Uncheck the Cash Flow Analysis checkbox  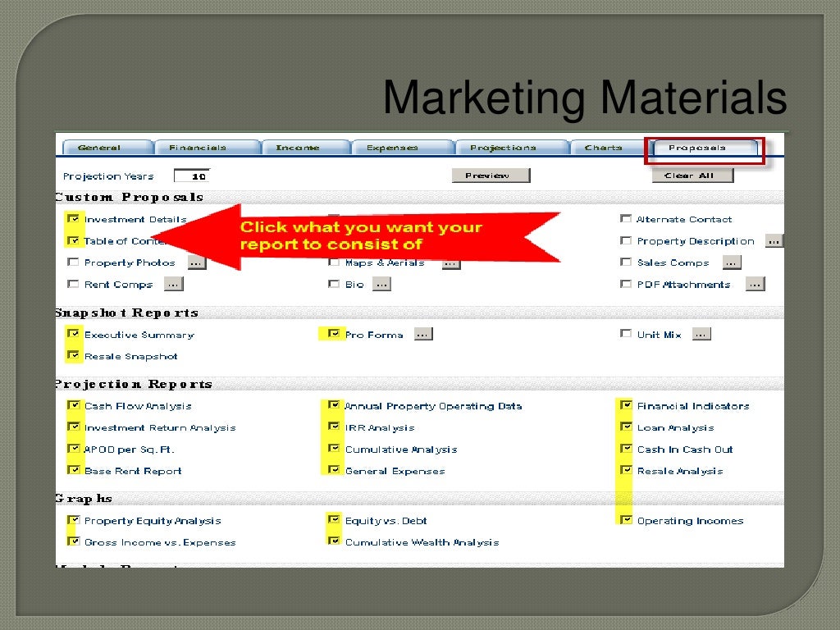(x=73, y=405)
